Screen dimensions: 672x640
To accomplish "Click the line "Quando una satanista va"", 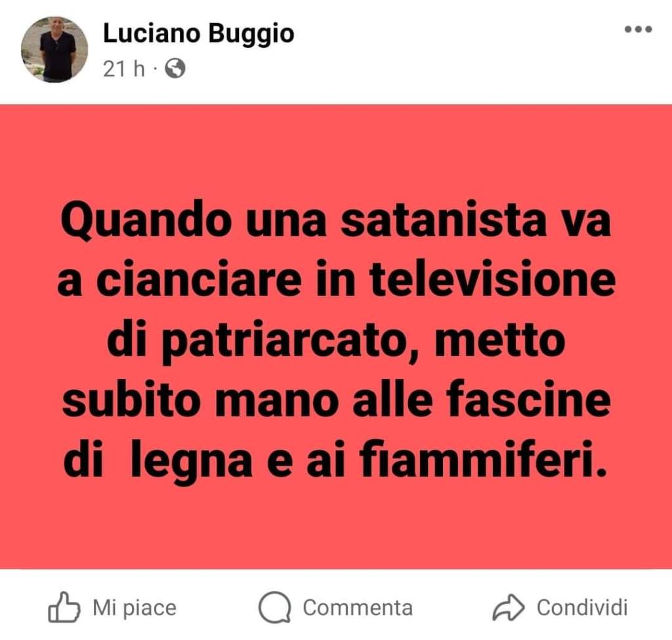I will coord(335,224).
